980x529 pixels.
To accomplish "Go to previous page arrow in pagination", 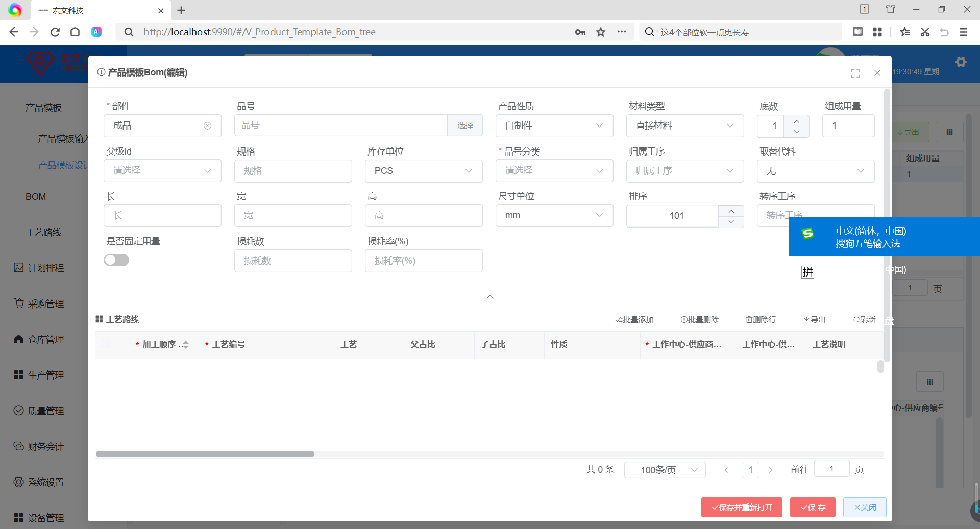I will [726, 470].
